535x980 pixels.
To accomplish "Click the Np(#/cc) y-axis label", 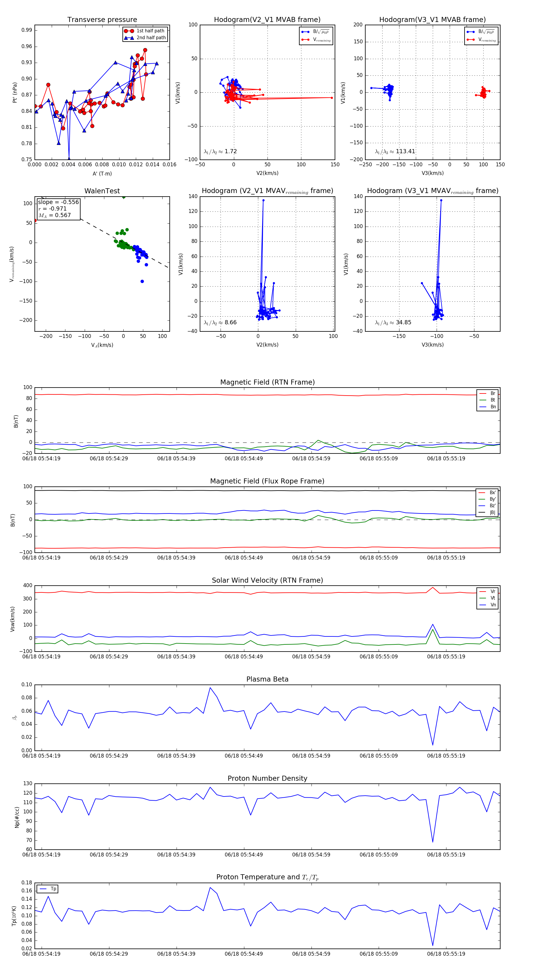I will point(17,817).
